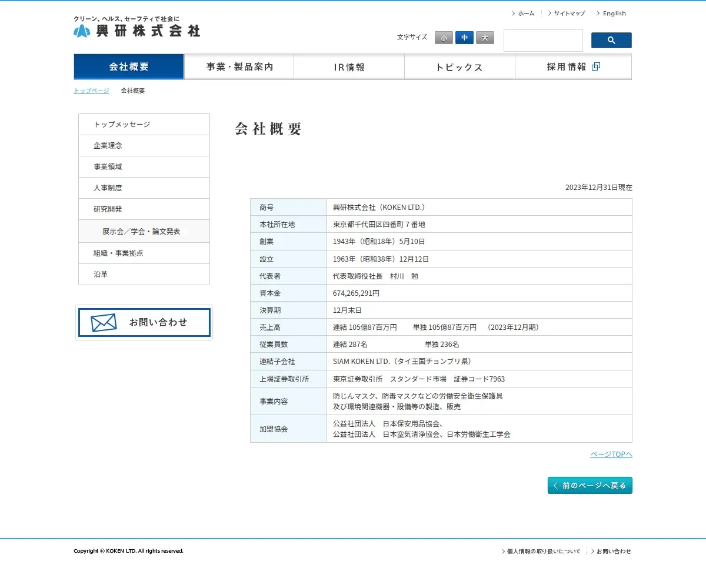706x588 pixels.
Task: Click the external link icon beside 採用情報
Action: click(x=596, y=66)
